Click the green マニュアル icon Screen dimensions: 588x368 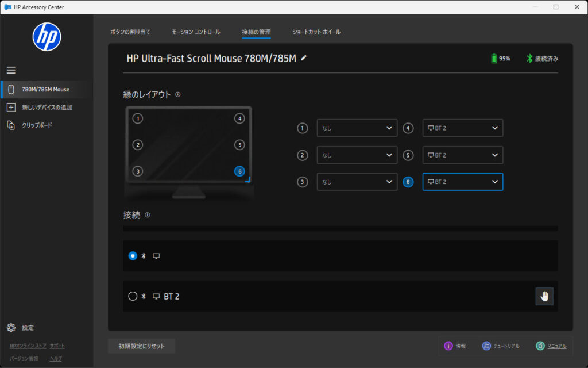click(x=540, y=346)
